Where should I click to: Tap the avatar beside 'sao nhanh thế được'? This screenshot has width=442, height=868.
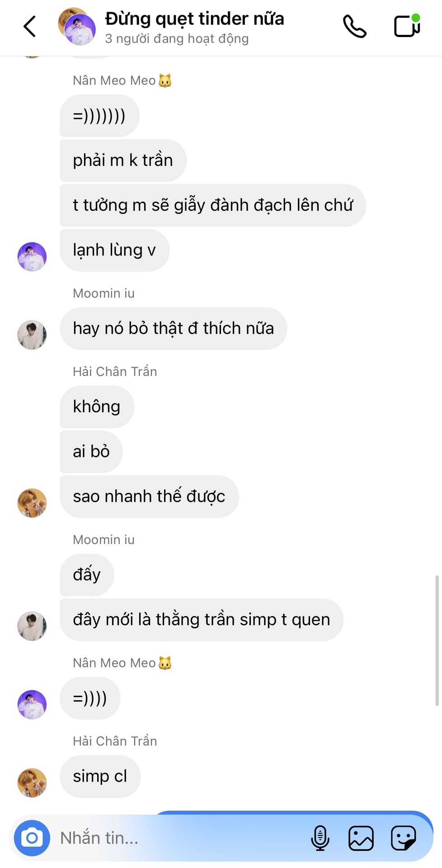tap(32, 503)
